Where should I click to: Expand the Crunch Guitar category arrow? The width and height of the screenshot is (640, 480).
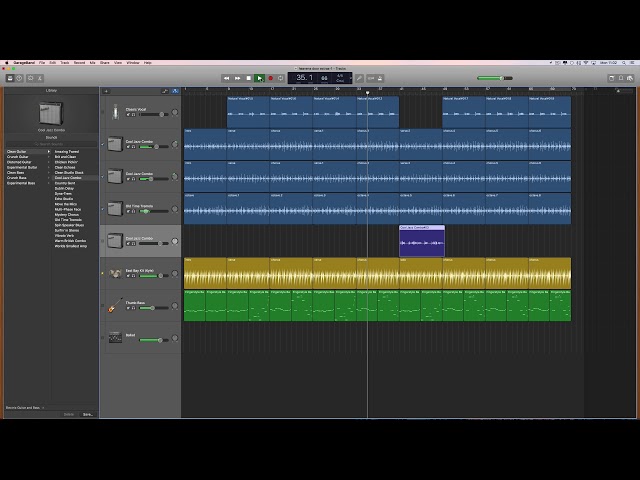[x=49, y=157]
